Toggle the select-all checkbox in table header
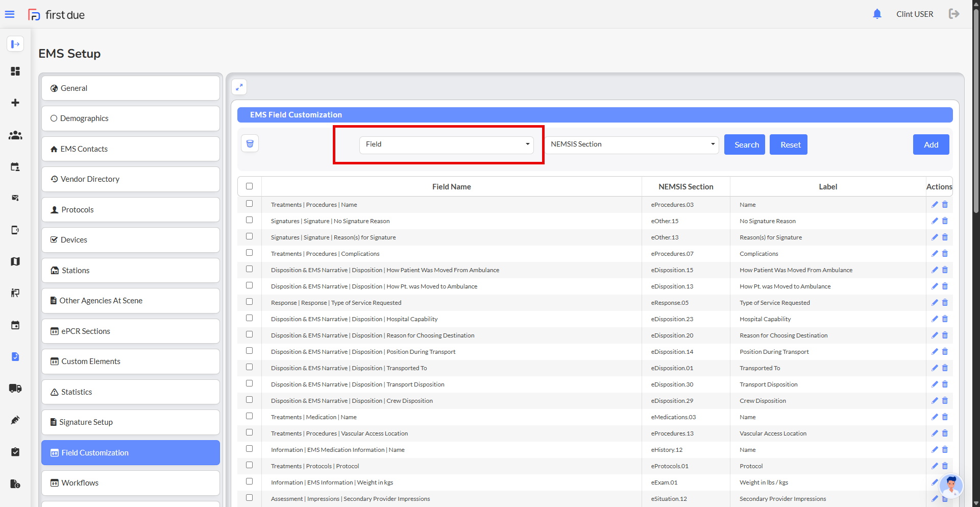 pos(250,186)
